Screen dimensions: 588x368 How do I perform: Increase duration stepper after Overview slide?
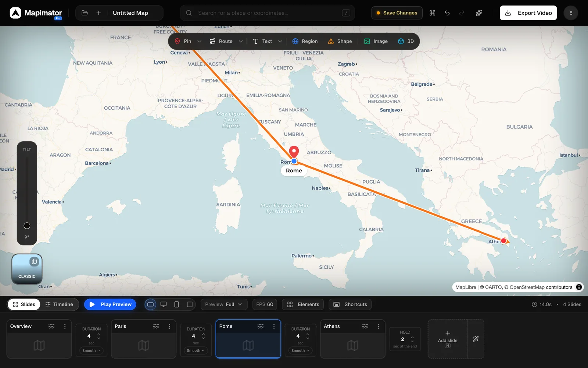point(99,334)
